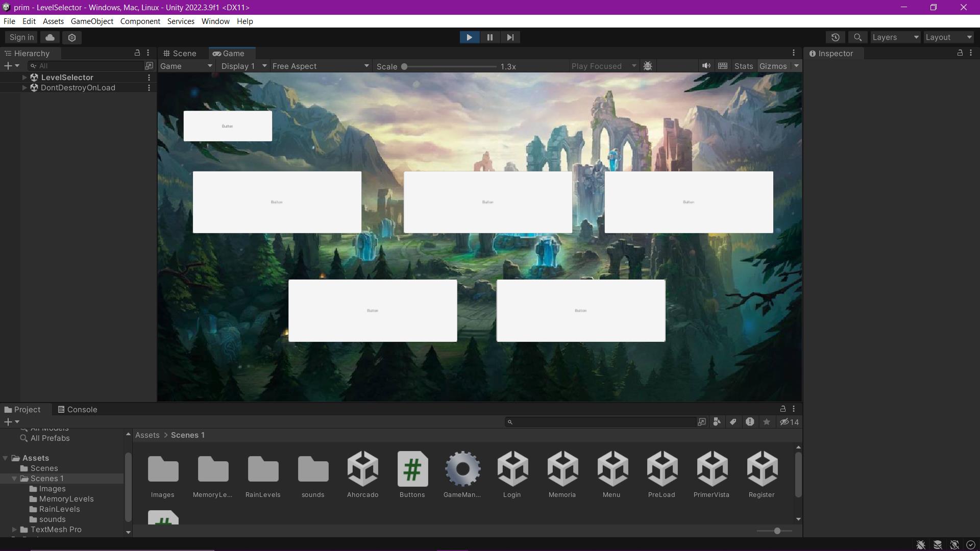Open the GameObject menu
Image resolution: width=980 pixels, height=551 pixels.
pyautogui.click(x=92, y=21)
